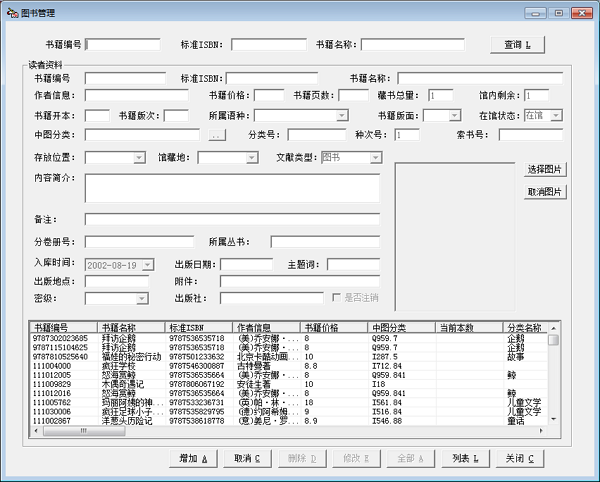This screenshot has width=600, height=482.
Task: Sort by the 书籍名称 column header
Action: [x=131, y=327]
